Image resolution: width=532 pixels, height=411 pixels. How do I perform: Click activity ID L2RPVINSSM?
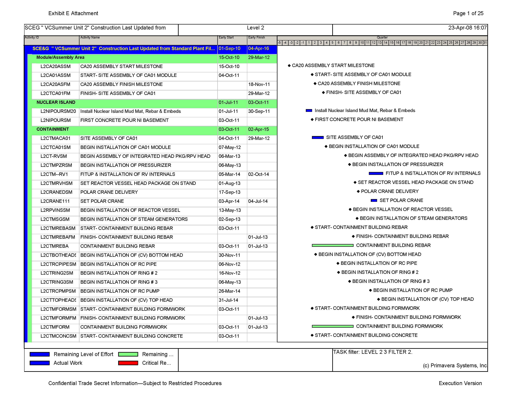point(55,210)
